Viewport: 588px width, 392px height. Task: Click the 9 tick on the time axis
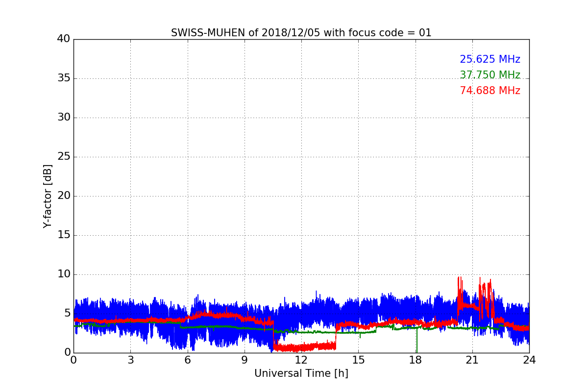click(244, 360)
